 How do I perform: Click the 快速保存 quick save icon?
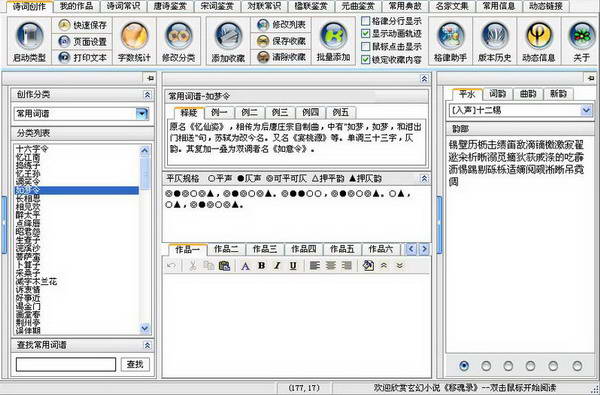click(x=64, y=25)
